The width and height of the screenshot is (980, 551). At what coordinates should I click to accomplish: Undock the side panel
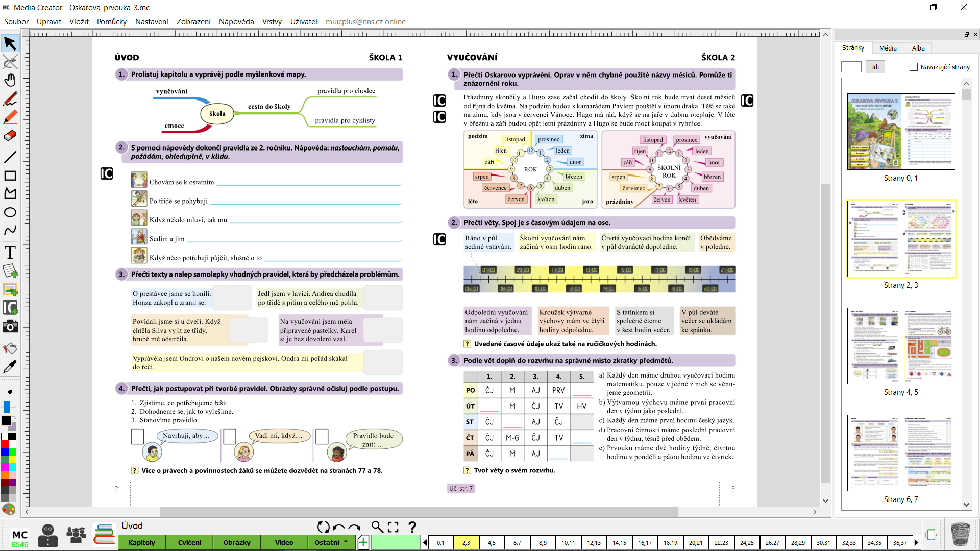967,35
